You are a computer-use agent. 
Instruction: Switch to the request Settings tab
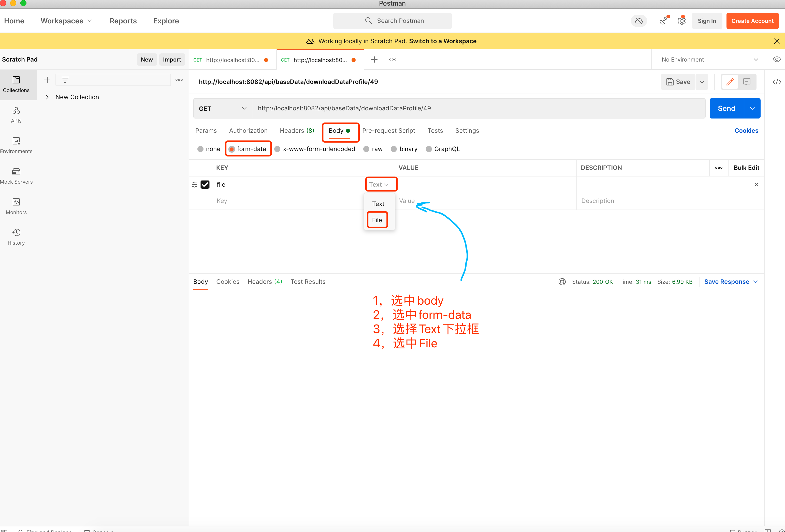pyautogui.click(x=467, y=131)
